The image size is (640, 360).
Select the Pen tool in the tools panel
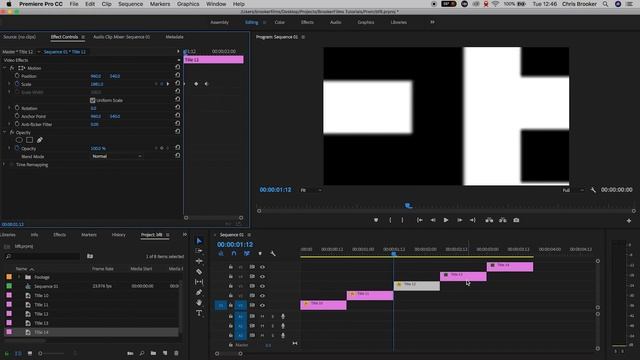point(199,292)
